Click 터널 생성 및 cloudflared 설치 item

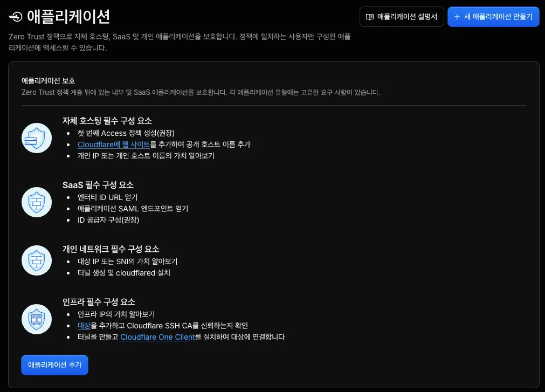pyautogui.click(x=124, y=273)
